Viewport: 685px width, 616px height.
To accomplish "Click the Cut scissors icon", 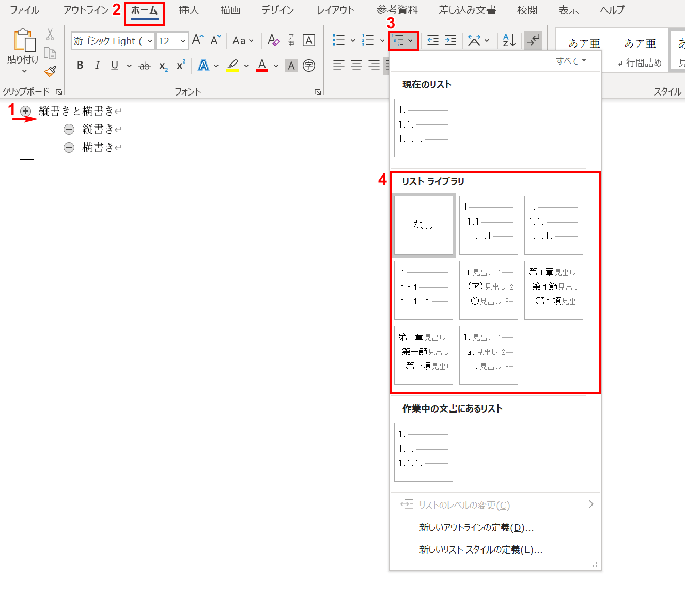I will tap(50, 35).
